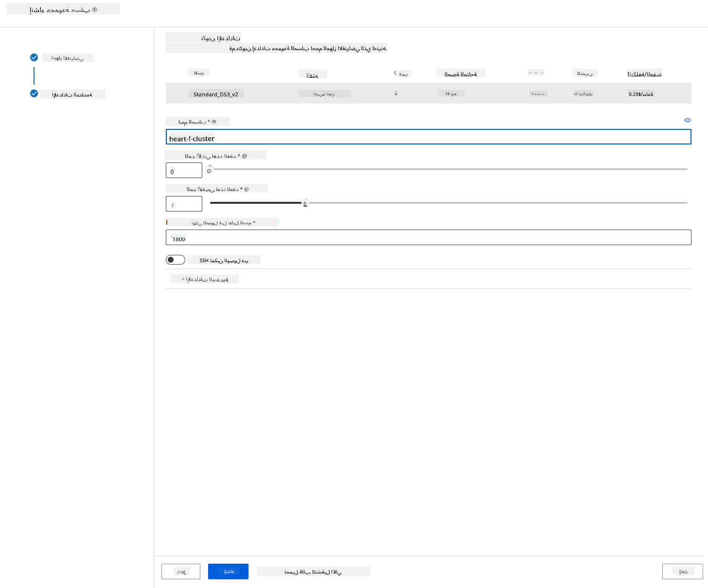
Task: Open the Virtual Machine step in the wizard sidebar
Action: point(67,58)
